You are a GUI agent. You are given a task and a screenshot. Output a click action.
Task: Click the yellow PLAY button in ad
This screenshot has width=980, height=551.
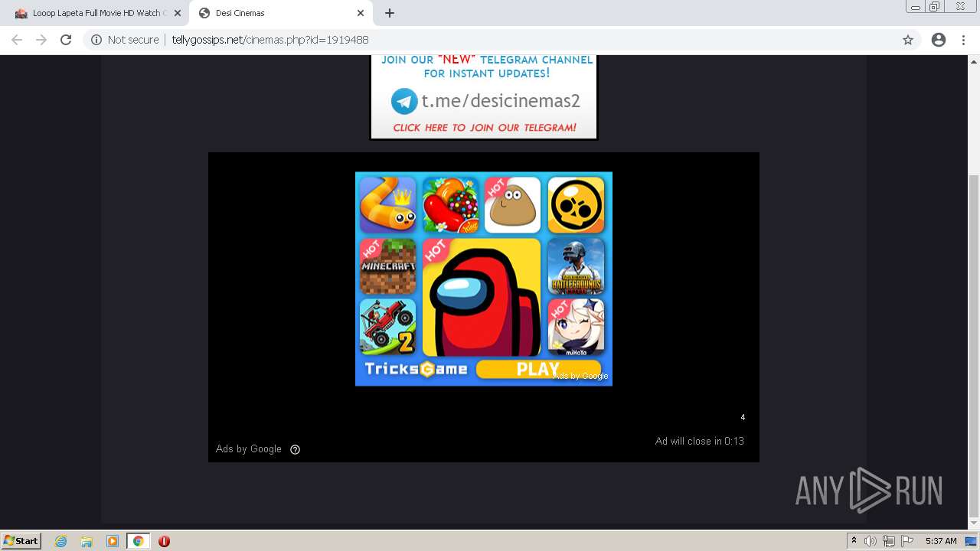[538, 369]
